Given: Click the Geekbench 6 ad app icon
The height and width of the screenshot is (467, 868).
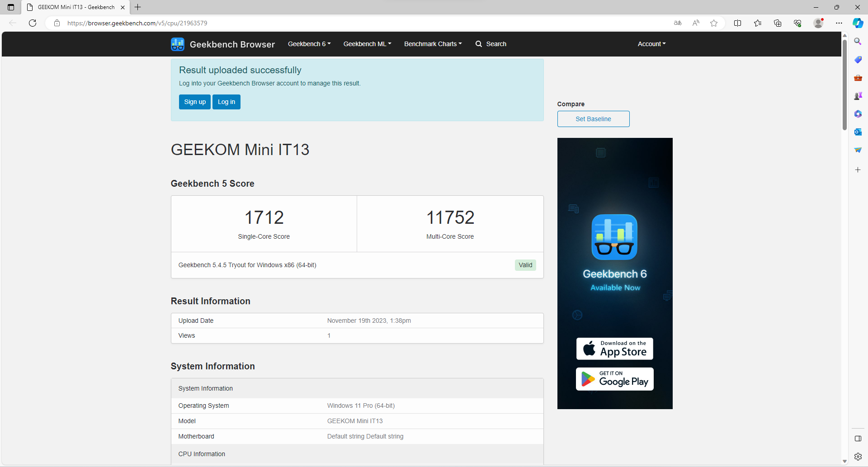Looking at the screenshot, I should (614, 237).
